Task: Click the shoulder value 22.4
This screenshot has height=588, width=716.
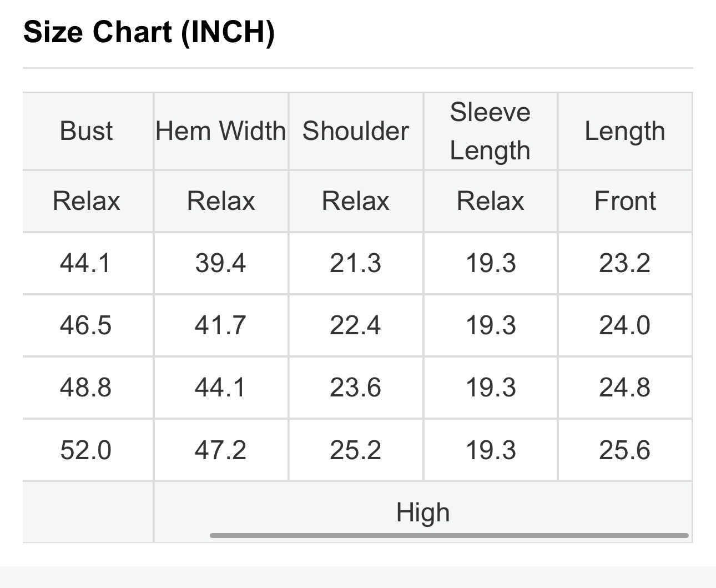Action: pyautogui.click(x=355, y=325)
